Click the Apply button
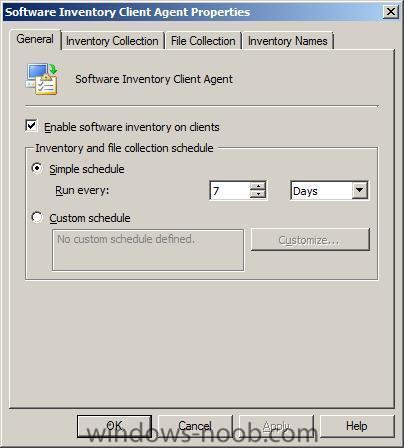Screen dimensions: 404x448 (276, 426)
